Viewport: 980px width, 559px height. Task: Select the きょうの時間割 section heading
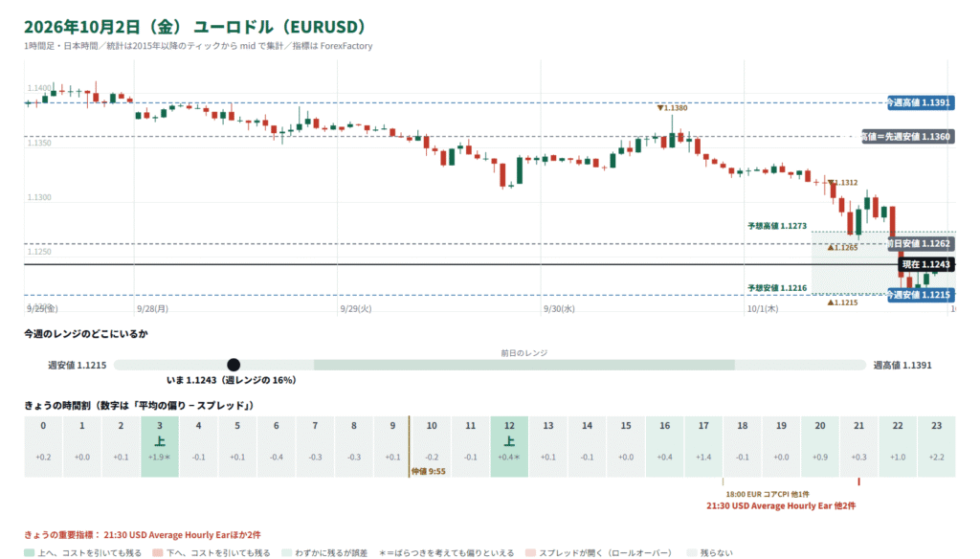140,406
